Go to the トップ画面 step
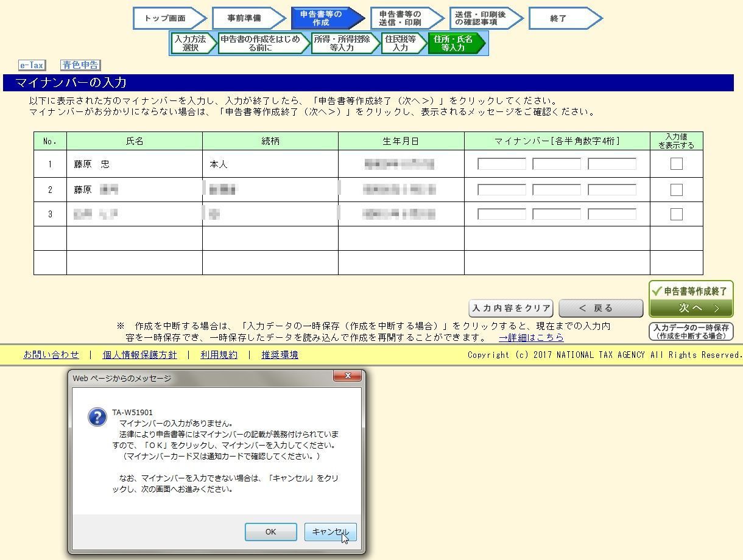Viewport: 743px width, 560px height. (x=169, y=18)
